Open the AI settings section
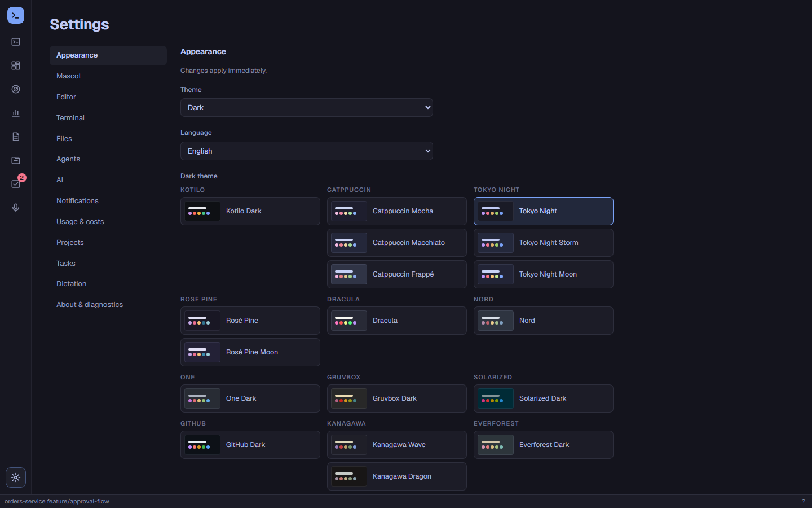 pyautogui.click(x=108, y=180)
